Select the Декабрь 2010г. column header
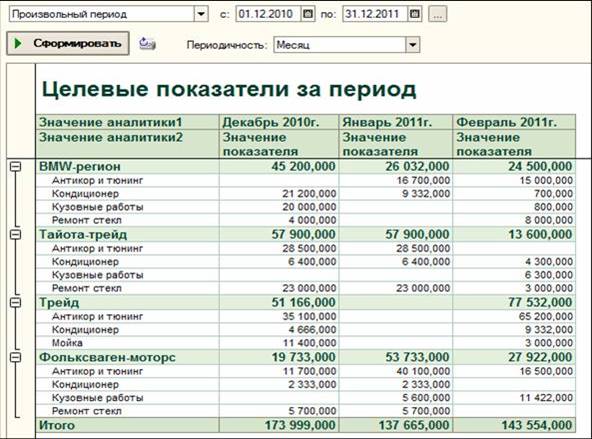Viewport: 592px width, 439px height. [x=279, y=122]
